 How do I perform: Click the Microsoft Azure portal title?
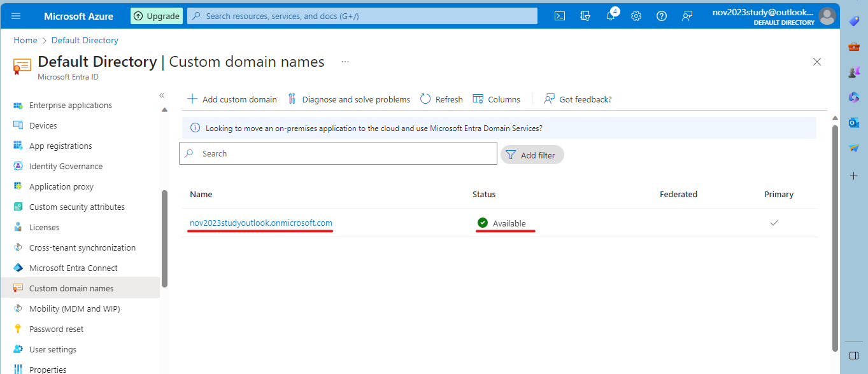pos(78,16)
